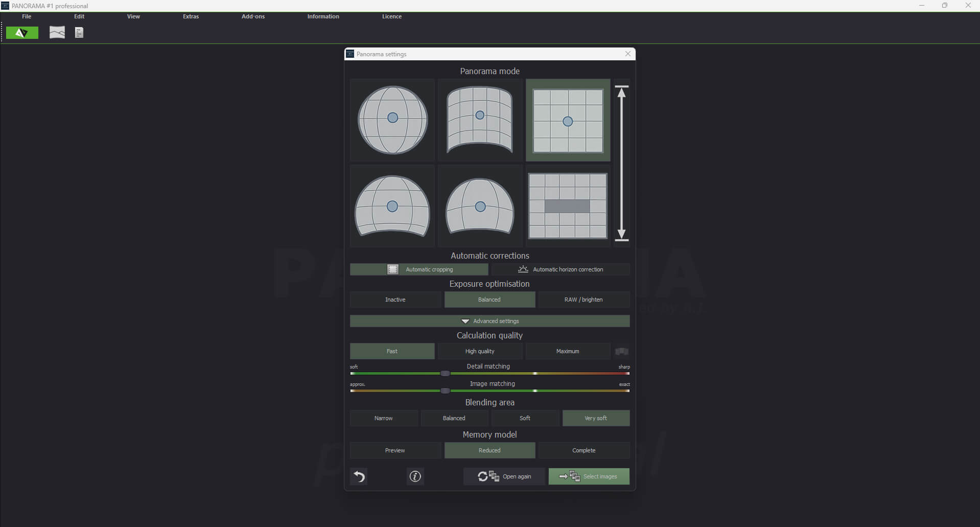Screen dimensions: 980x527
Task: Open a panorama image via toolbar icon
Action: pos(57,32)
